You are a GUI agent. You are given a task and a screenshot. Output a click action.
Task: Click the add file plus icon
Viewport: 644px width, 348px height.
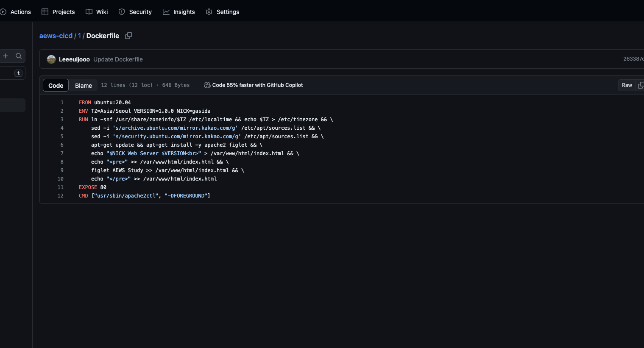[x=6, y=56]
